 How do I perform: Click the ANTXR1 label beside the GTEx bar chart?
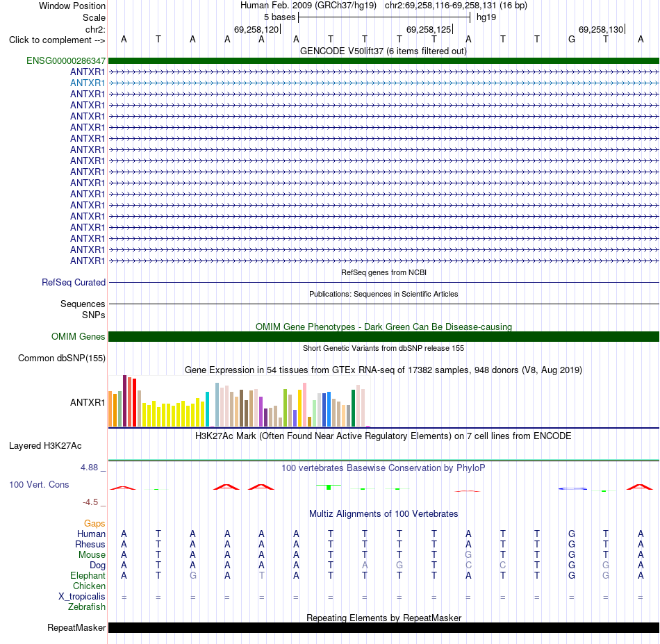87,402
